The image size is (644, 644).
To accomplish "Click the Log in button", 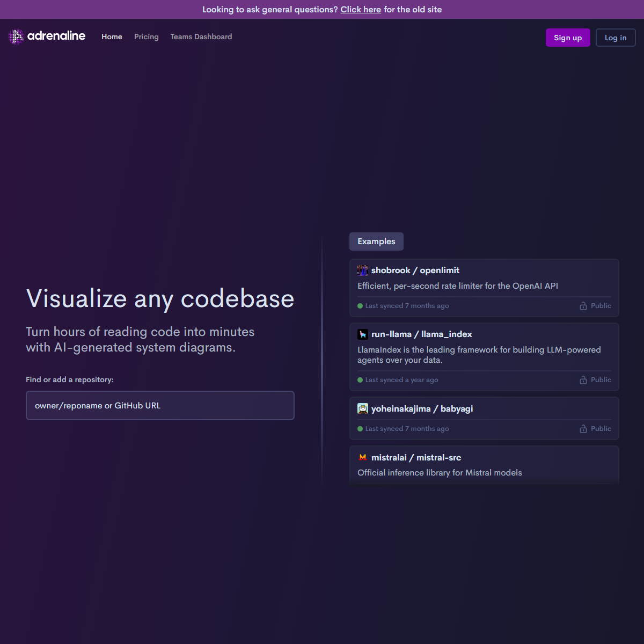I will [x=616, y=38].
